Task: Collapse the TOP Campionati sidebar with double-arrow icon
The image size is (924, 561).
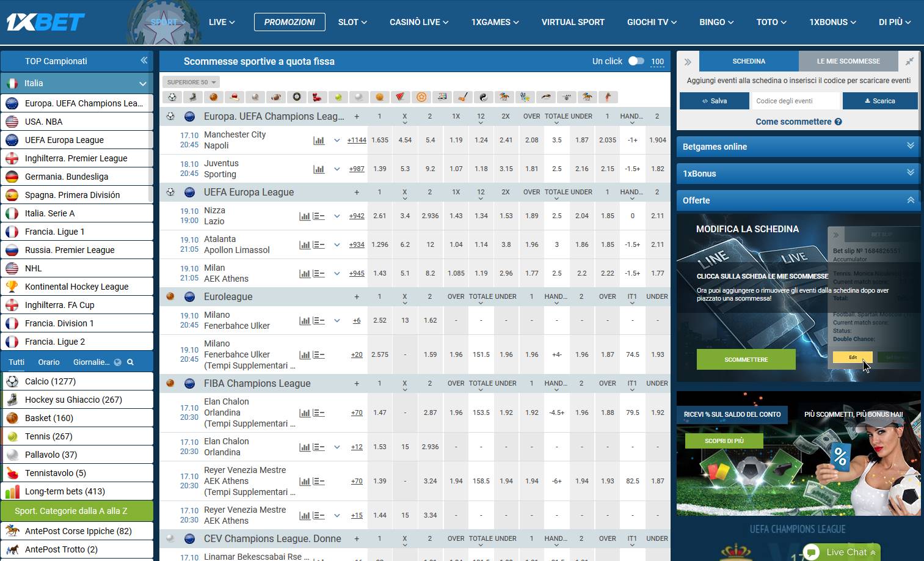Action: pyautogui.click(x=144, y=61)
